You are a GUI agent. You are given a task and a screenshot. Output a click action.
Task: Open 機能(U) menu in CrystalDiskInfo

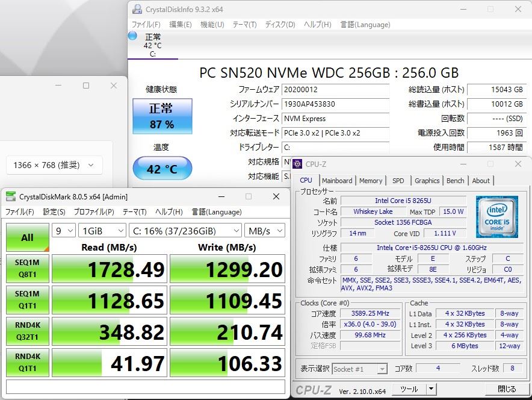[x=212, y=25]
